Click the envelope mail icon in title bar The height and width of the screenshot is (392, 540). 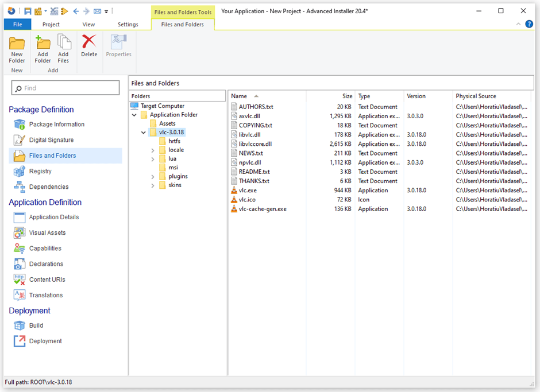pos(98,11)
